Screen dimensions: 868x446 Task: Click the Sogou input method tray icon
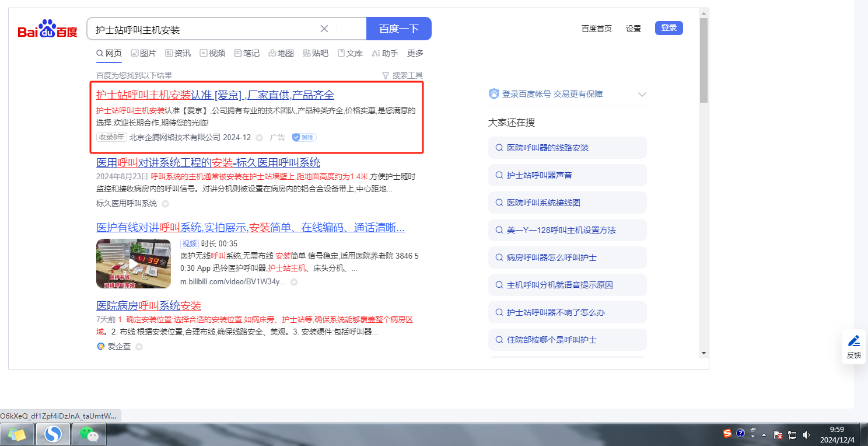[727, 433]
